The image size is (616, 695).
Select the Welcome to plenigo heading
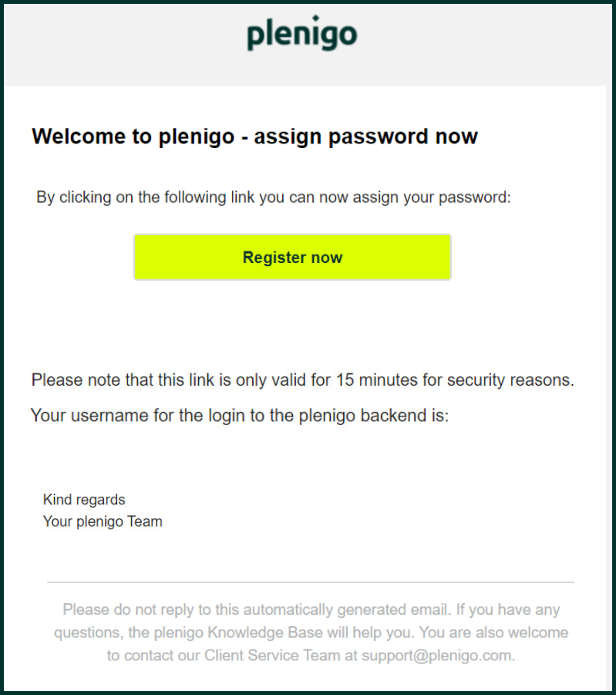pyautogui.click(x=133, y=136)
